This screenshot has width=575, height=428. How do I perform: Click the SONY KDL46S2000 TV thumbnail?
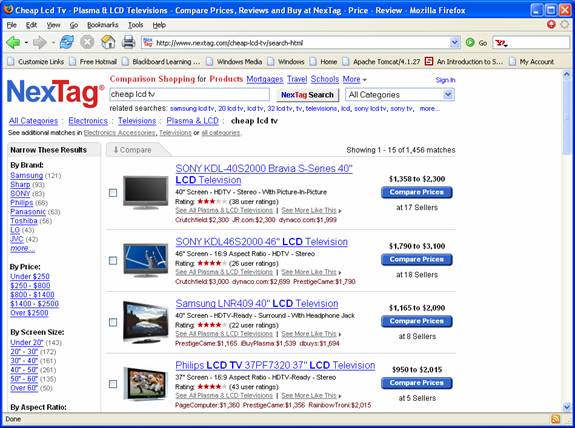coord(146,260)
